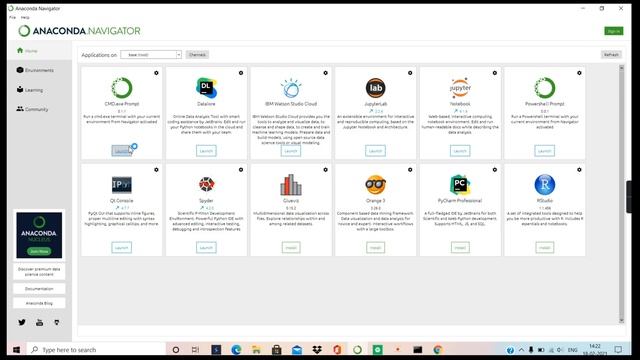The image size is (640, 360).
Task: Open the Qt Console tile gear options
Action: tap(156, 170)
